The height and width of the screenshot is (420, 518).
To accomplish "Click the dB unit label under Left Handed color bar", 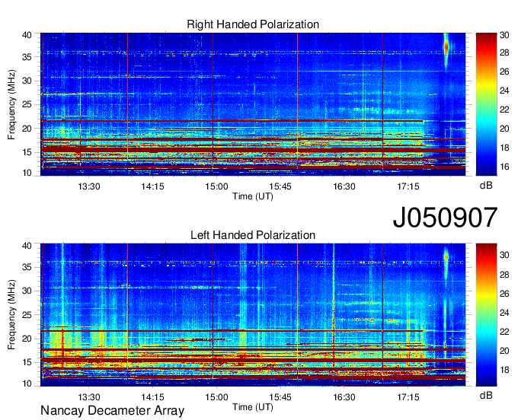I will click(x=486, y=395).
